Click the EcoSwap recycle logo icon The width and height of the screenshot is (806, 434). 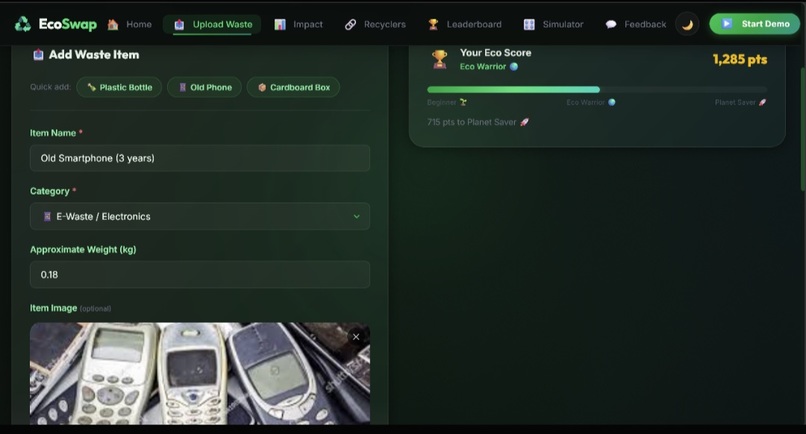(x=23, y=24)
